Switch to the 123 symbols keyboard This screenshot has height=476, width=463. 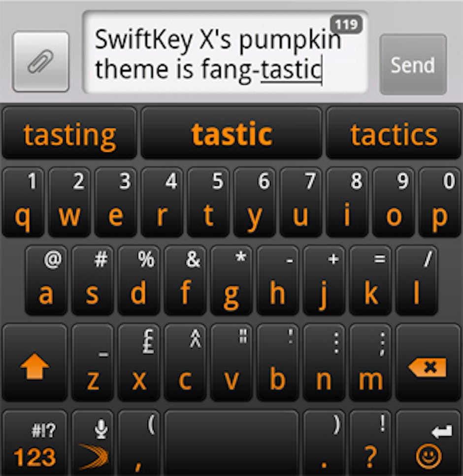pyautogui.click(x=34, y=443)
